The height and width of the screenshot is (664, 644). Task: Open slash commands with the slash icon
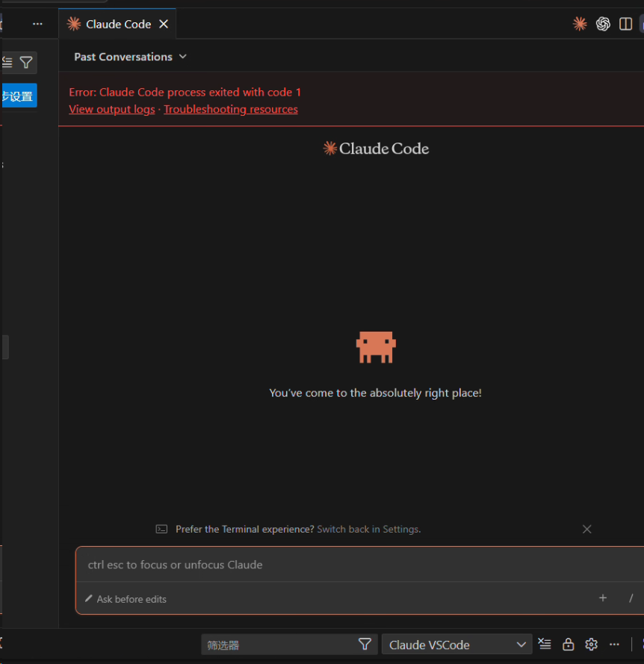[x=631, y=598]
